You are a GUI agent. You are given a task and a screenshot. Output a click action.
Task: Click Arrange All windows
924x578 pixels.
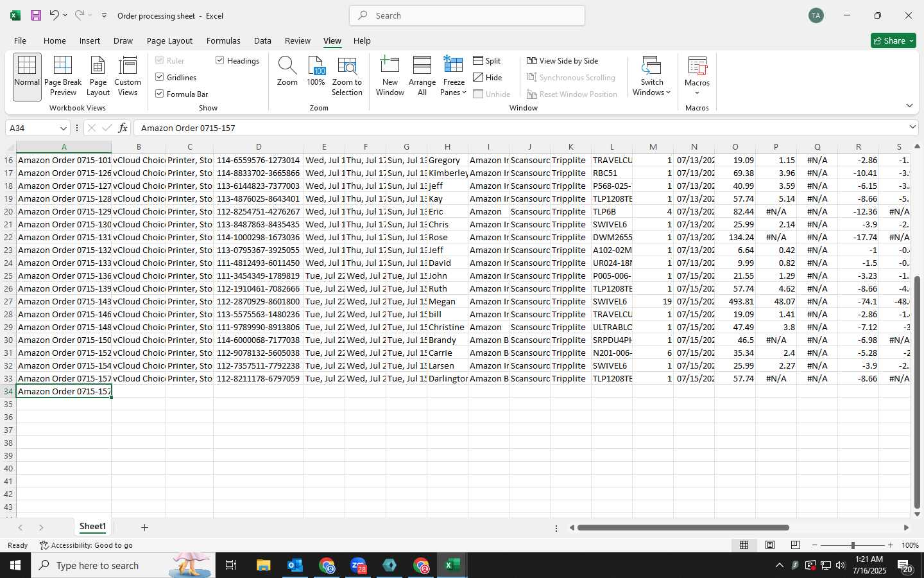[x=422, y=76]
